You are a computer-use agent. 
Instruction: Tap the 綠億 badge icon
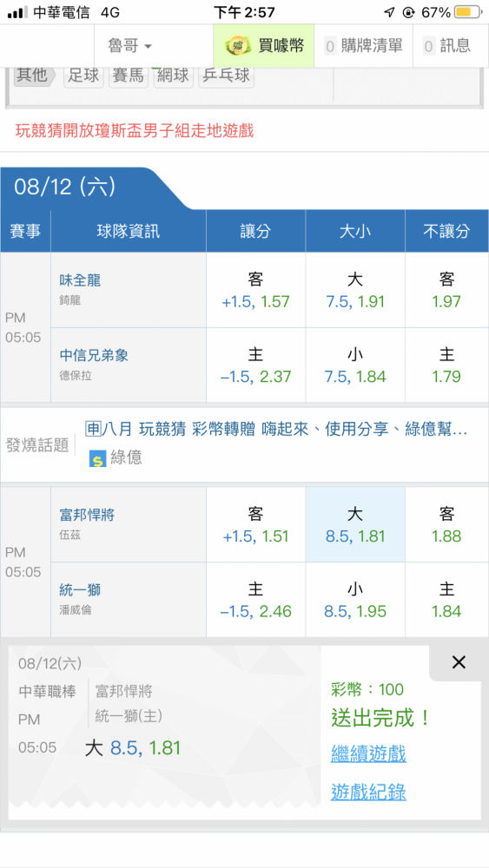pos(97,457)
